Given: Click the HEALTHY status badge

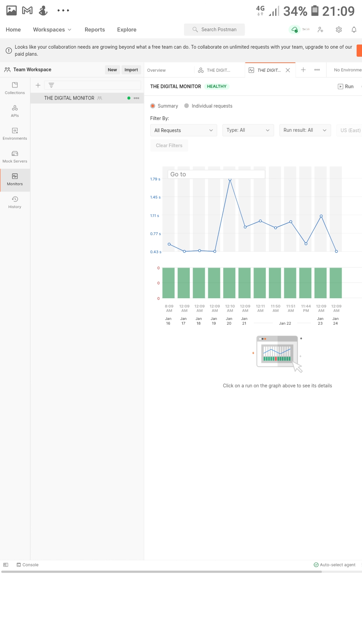Looking at the screenshot, I should (217, 87).
